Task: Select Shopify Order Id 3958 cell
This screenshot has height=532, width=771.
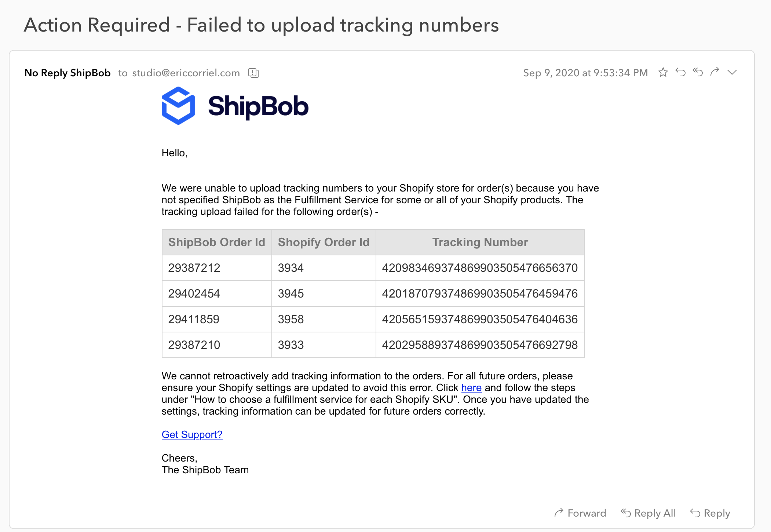Action: [291, 319]
